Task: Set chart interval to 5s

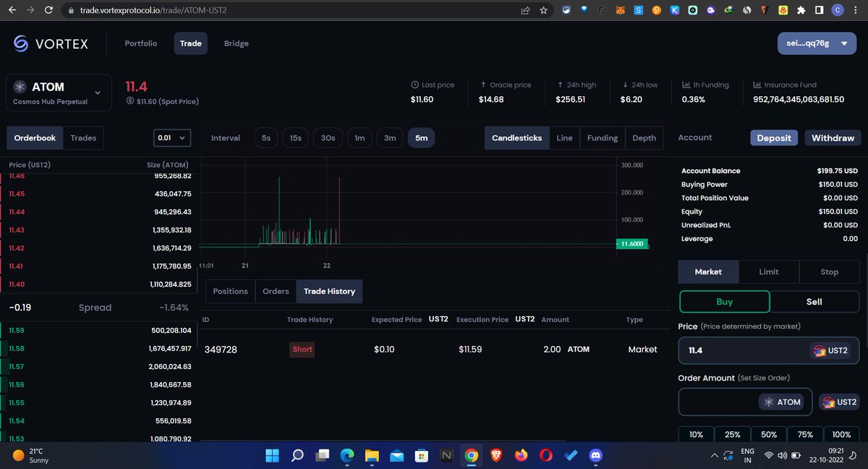Action: (266, 138)
